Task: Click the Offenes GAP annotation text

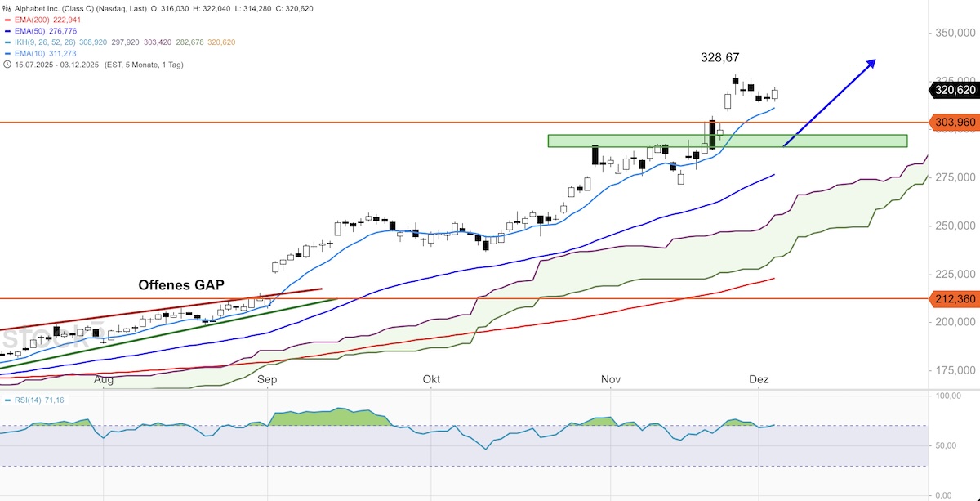Action: 180,284
